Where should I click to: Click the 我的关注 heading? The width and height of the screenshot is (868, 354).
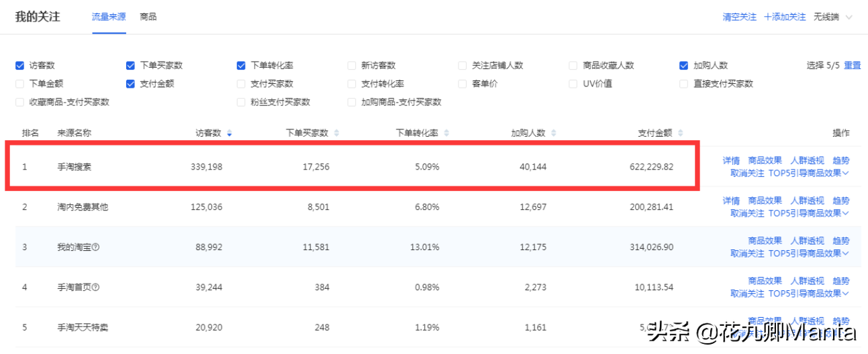click(x=38, y=17)
